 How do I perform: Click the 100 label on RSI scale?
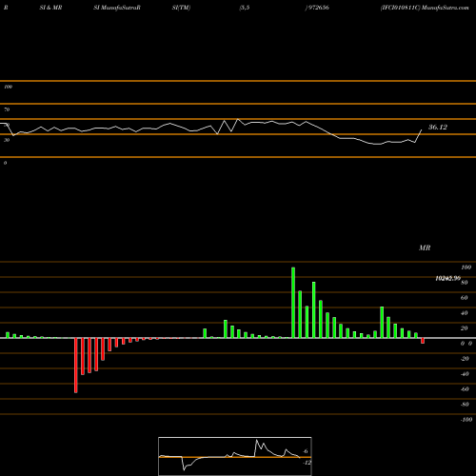(9, 87)
